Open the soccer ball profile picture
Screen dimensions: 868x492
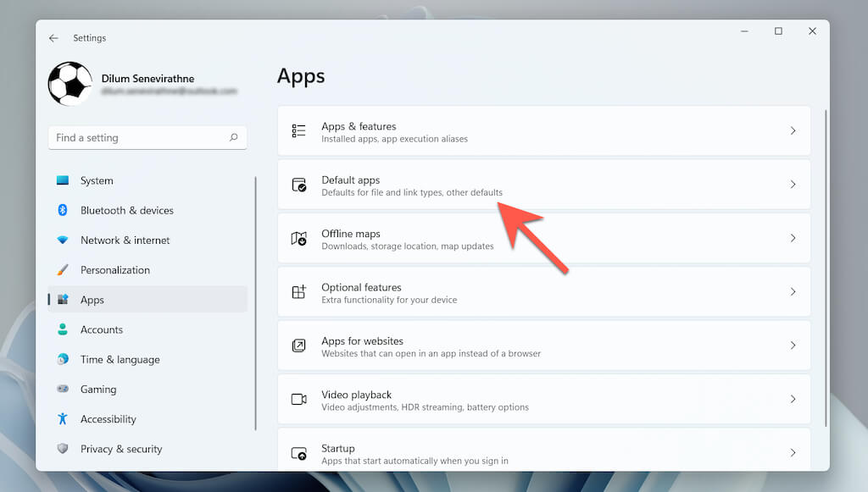(70, 84)
